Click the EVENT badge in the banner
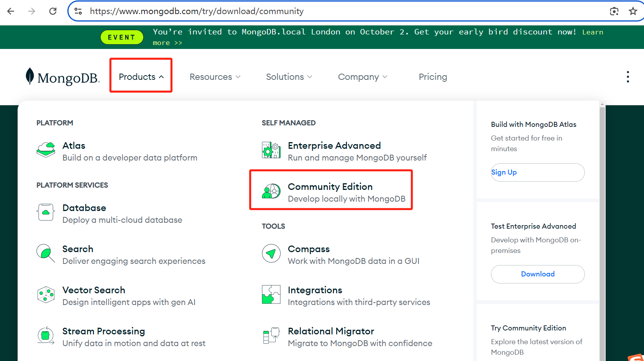 122,37
